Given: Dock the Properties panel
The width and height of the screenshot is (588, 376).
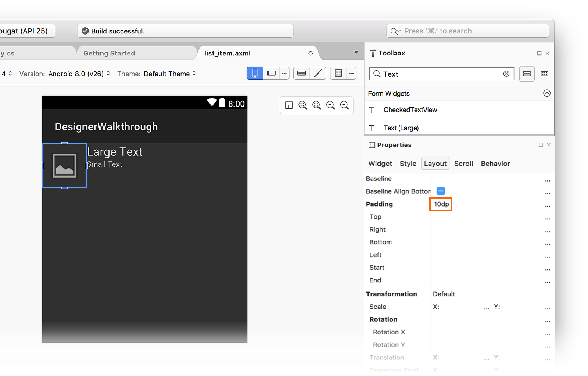Looking at the screenshot, I should [x=541, y=145].
